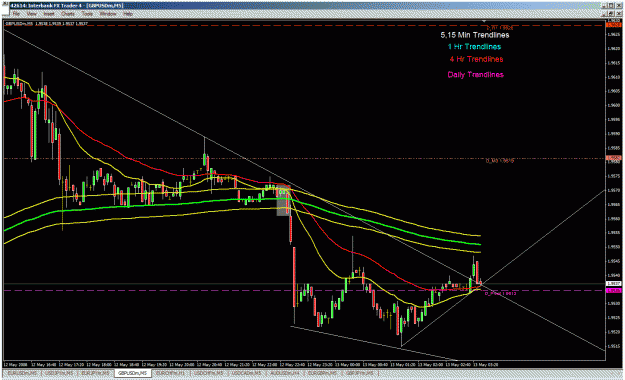
Task: Open the Window menu
Action: [108, 14]
